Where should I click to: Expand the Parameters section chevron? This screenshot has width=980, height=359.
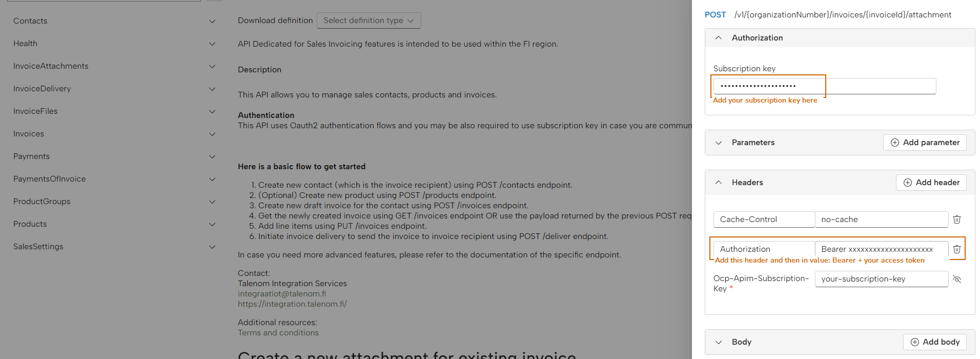pyautogui.click(x=719, y=143)
